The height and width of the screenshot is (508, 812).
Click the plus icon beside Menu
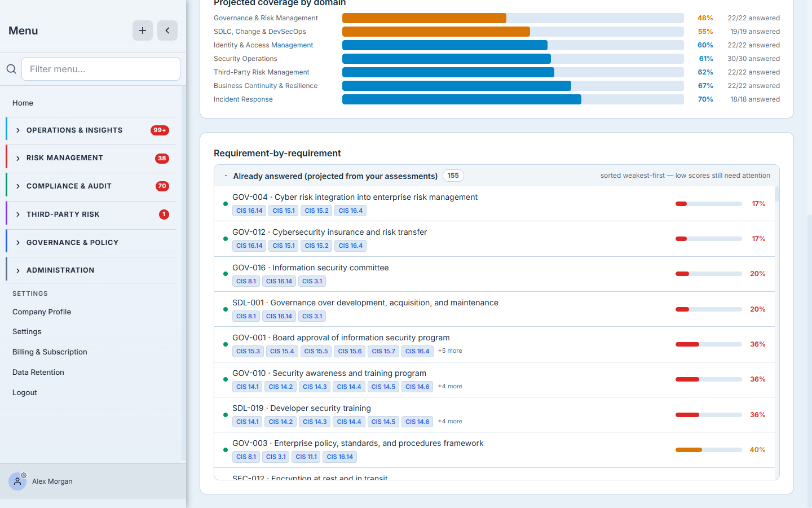point(143,30)
